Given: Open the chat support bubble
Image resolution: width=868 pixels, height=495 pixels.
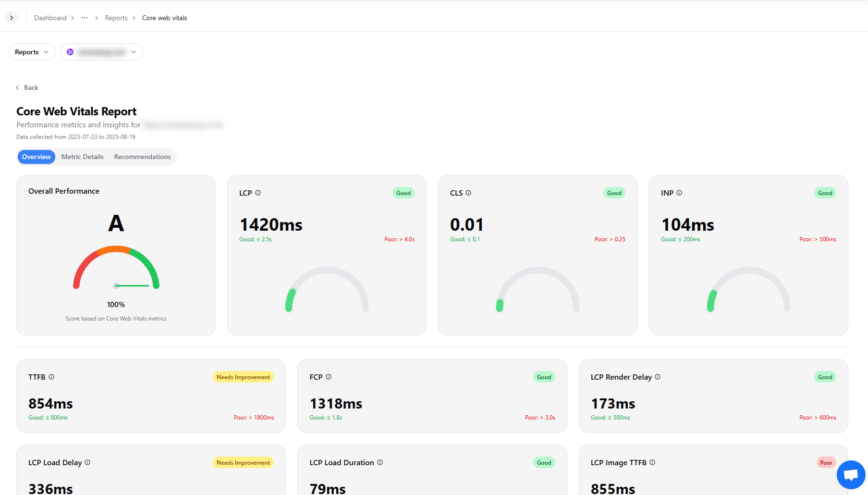Looking at the screenshot, I should pos(851,475).
